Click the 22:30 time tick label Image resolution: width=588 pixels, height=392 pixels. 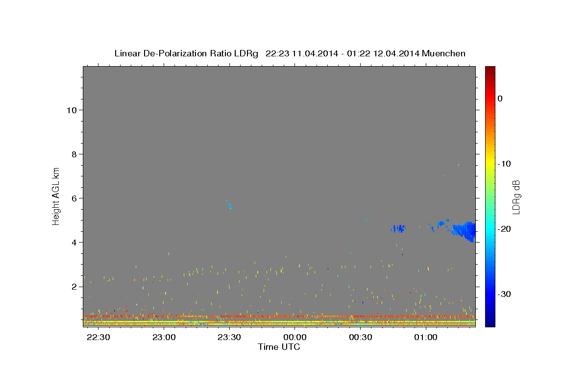(98, 338)
